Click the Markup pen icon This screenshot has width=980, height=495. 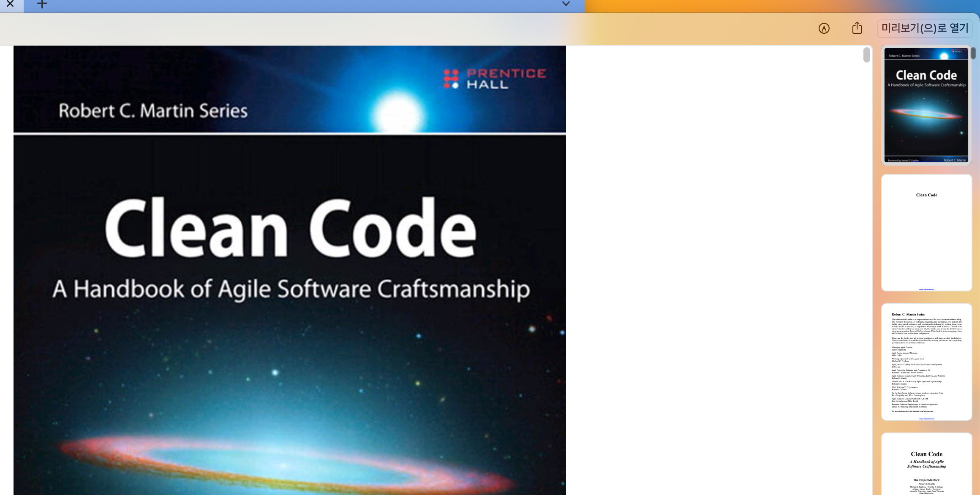(x=824, y=28)
